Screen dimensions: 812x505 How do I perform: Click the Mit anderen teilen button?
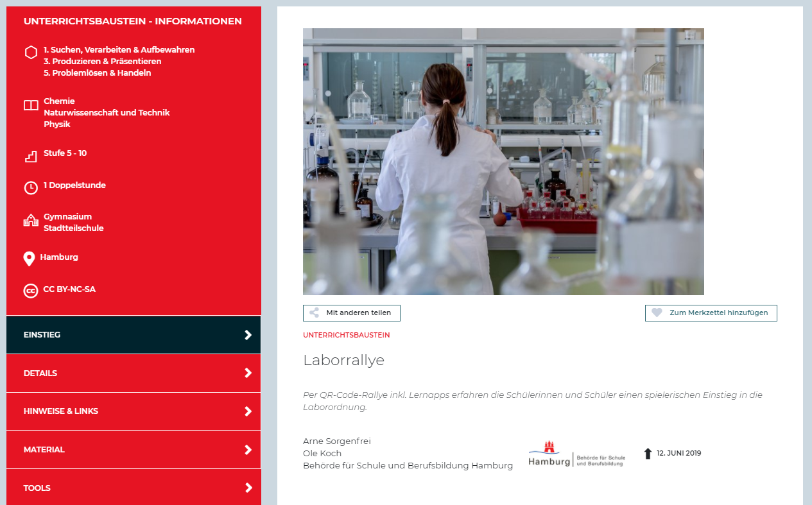(x=351, y=312)
